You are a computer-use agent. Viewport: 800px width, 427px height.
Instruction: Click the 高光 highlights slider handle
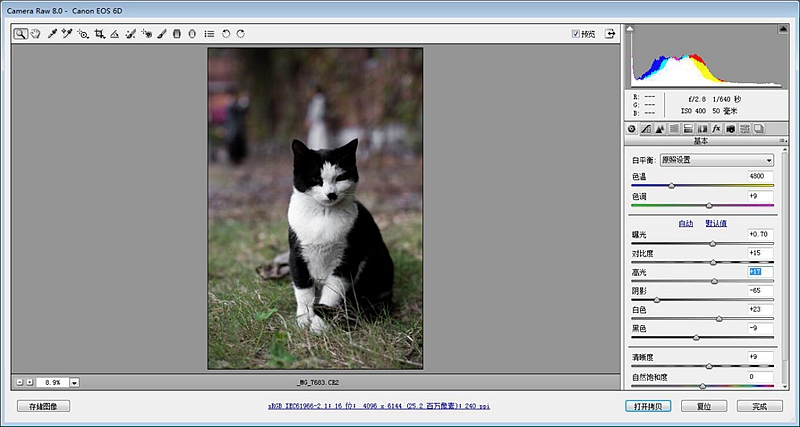714,281
